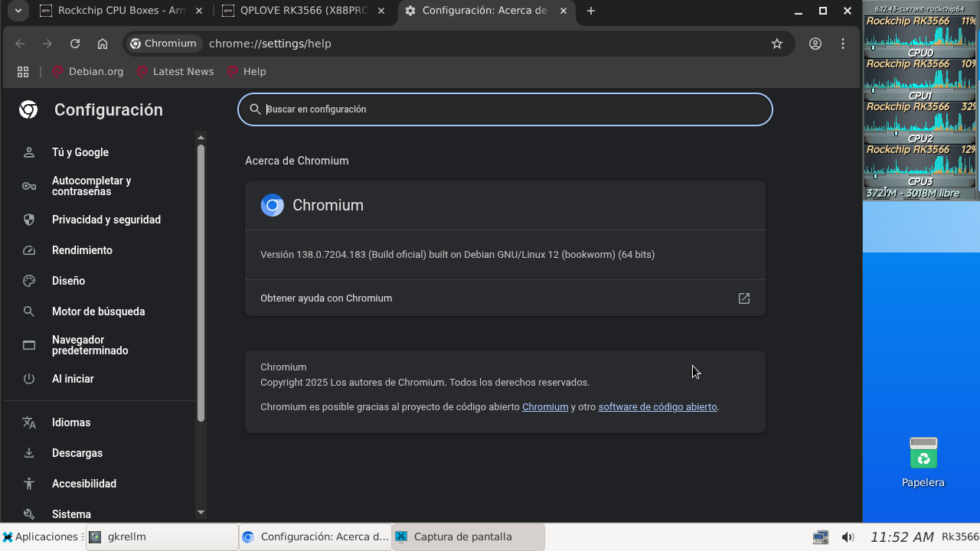Open Accesibilidad settings section
This screenshot has height=551, width=980.
[x=99, y=484]
